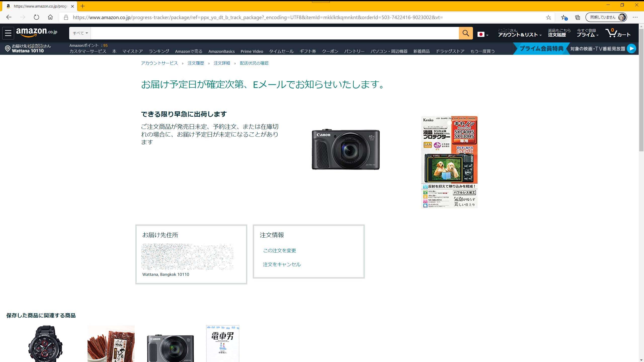Click 注文をキャンセル link
The height and width of the screenshot is (362, 644).
point(282,264)
